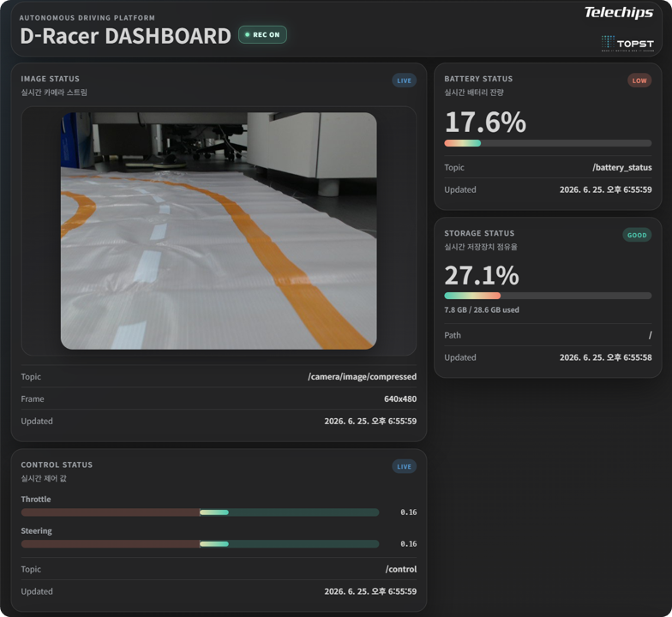Click the /control topic value
Screen dimensions: 672x617
(401, 569)
